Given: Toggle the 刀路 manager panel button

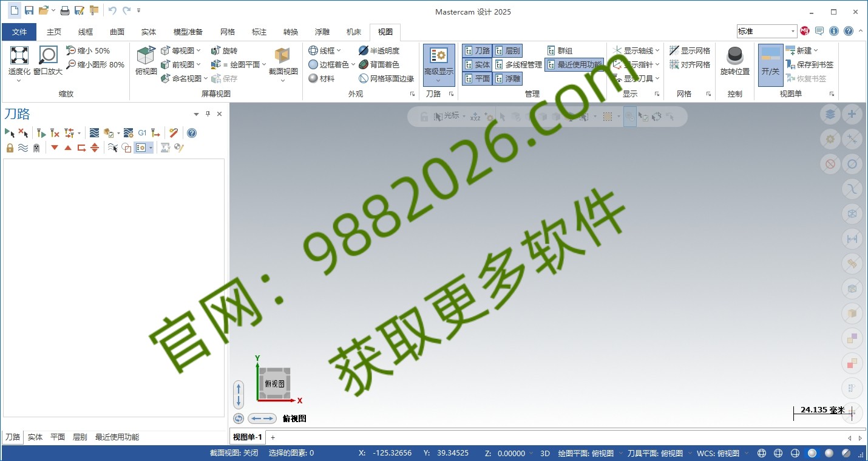Looking at the screenshot, I should pos(477,50).
